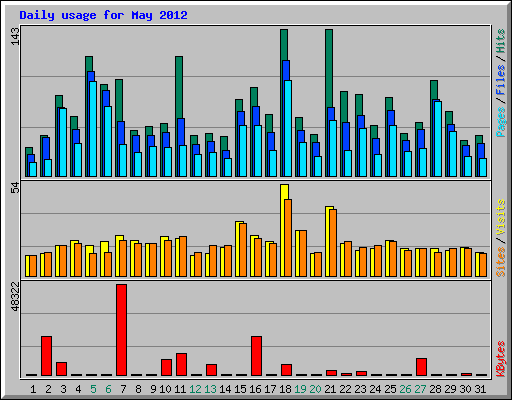512x400 pixels.
Task: Click the cyan Pages bar for day 28
Action: pyautogui.click(x=438, y=139)
